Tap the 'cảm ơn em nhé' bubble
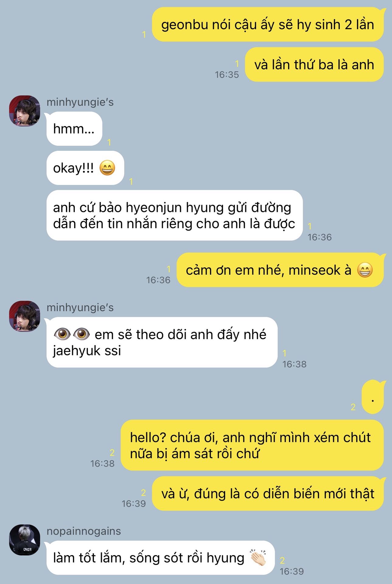Image resolution: width=392 pixels, height=584 pixels. point(280,270)
